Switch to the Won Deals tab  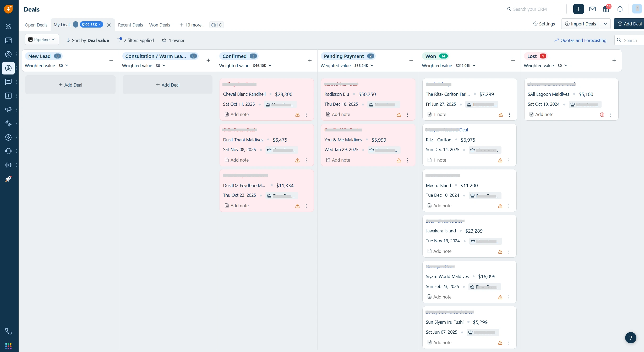[160, 25]
